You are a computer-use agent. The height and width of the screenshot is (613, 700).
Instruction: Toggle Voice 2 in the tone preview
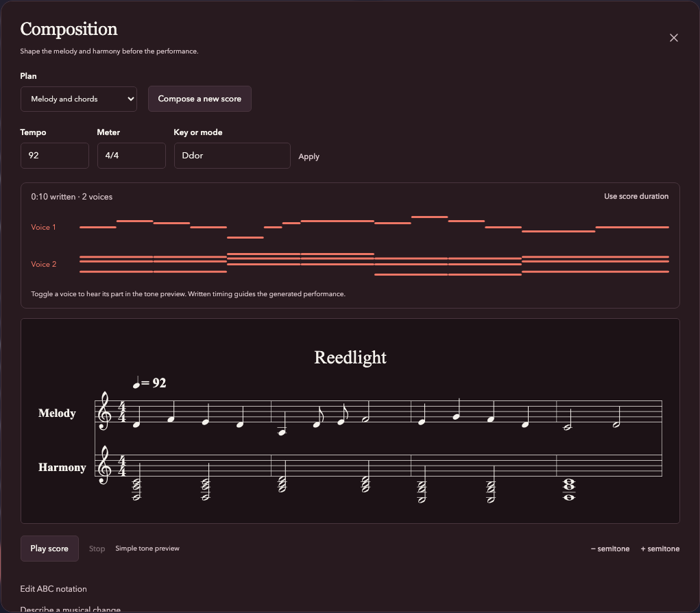point(43,264)
